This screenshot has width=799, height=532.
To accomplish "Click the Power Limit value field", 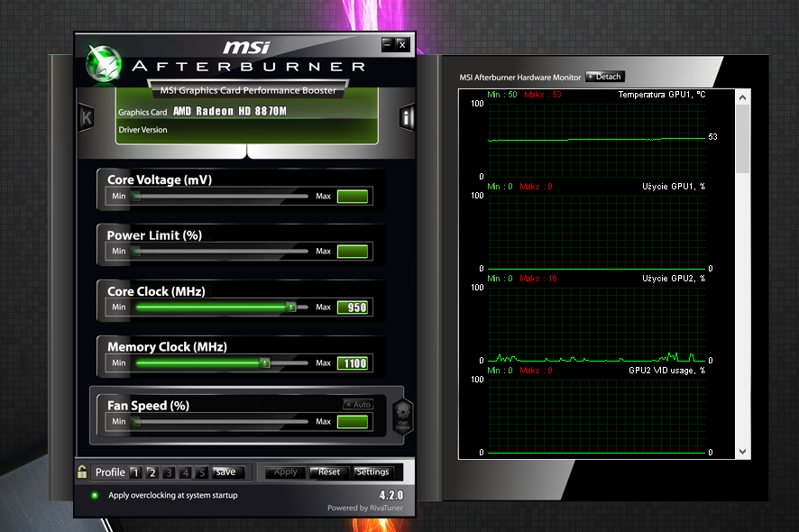I will (353, 252).
